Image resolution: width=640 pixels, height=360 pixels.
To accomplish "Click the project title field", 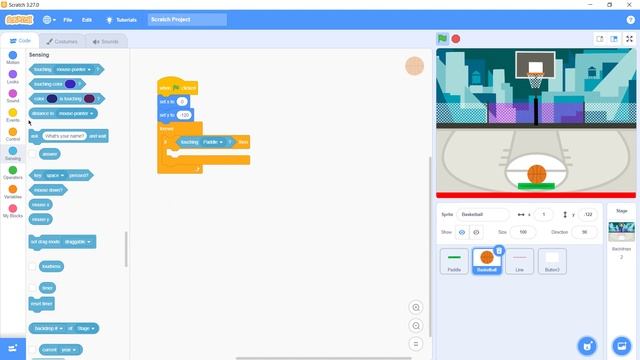I will click(187, 20).
